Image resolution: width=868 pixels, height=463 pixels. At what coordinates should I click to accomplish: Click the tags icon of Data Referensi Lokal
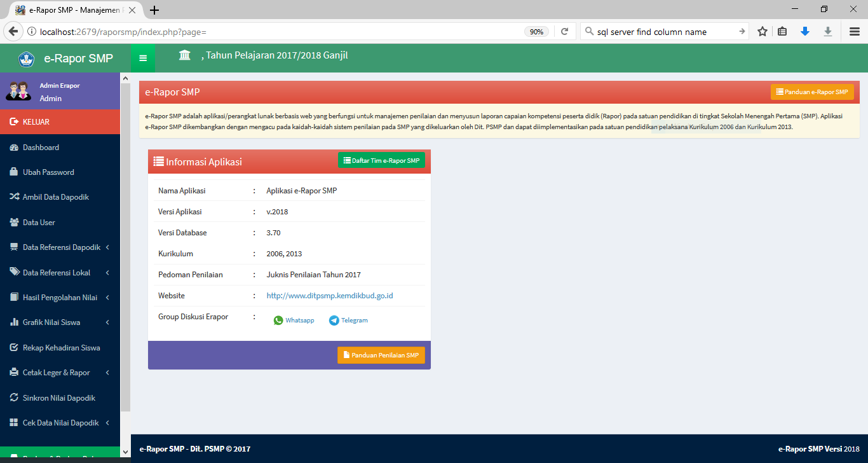[x=14, y=272]
